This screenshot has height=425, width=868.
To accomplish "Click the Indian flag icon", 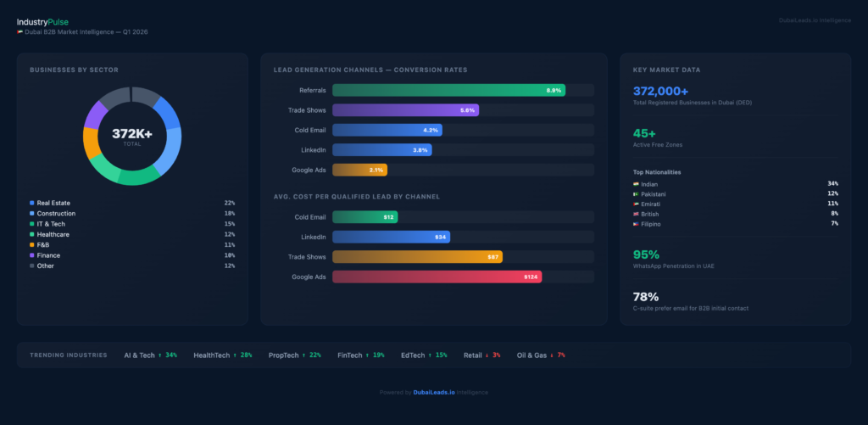I will (x=636, y=184).
